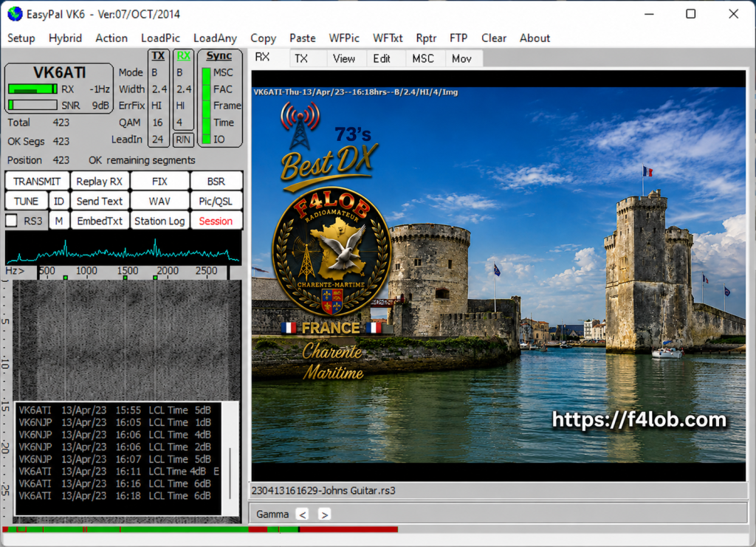756x547 pixels.
Task: Click the waterfall display area
Action: pos(127,340)
